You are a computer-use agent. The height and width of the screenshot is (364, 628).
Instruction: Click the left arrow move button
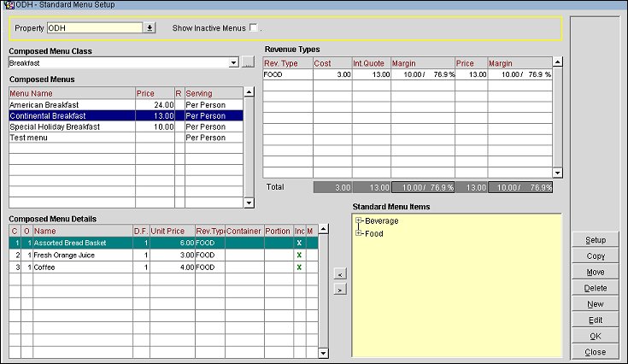pos(339,274)
